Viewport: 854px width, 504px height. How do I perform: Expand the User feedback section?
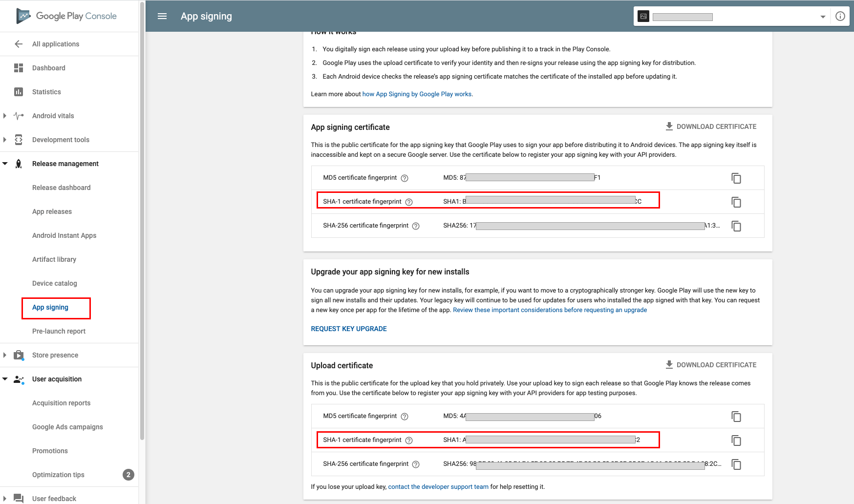(5, 499)
